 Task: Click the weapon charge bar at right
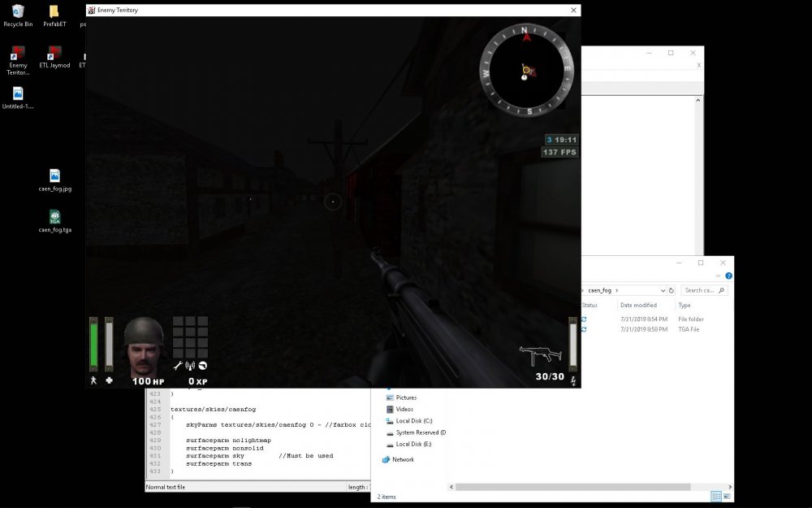click(572, 344)
